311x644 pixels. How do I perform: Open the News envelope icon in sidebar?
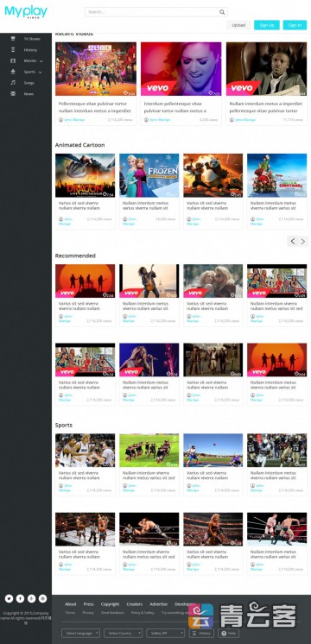13,93
